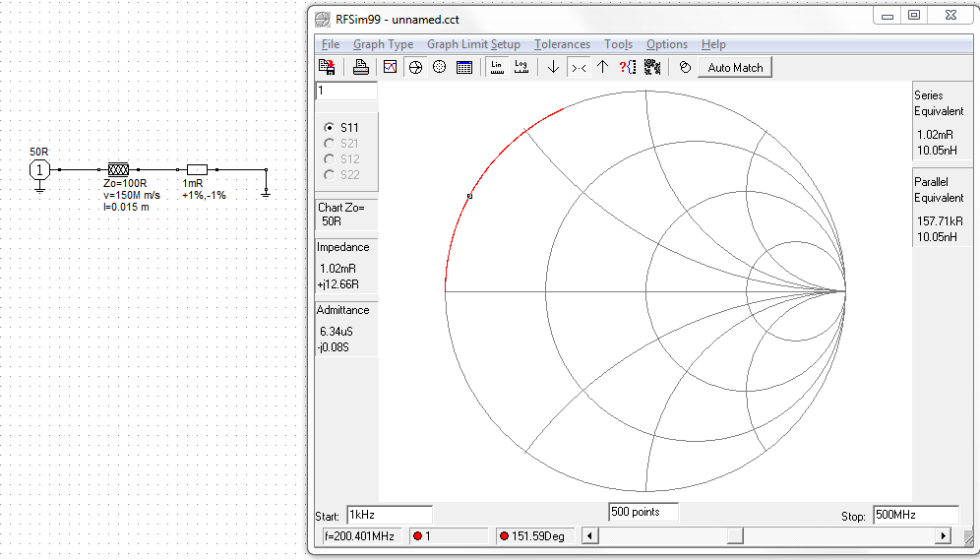Click the port number field showing 1
980x560 pixels.
[346, 91]
